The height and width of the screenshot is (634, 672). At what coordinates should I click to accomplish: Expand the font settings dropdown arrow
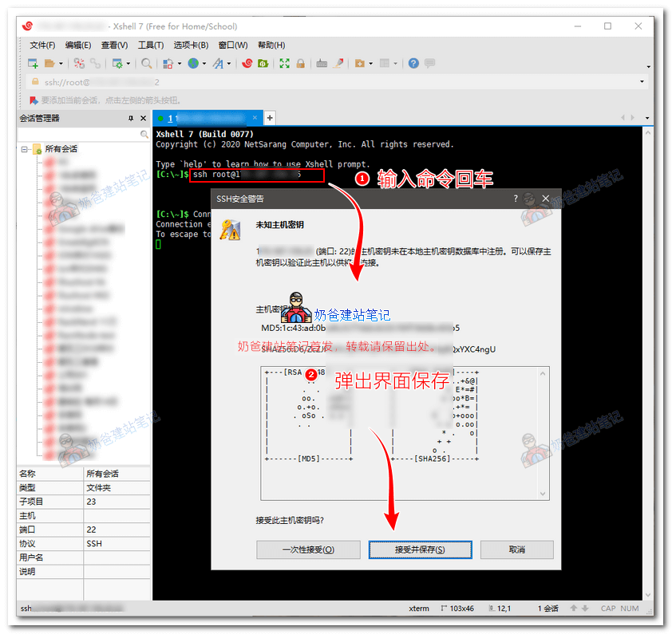click(227, 62)
